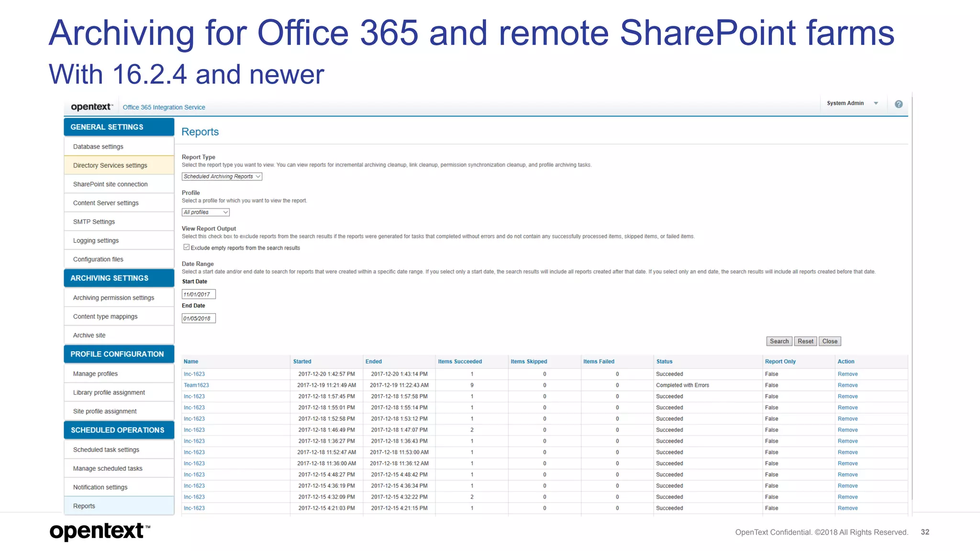Open Inc-1623 report started 2017-12-15 4:48:27 PM

tap(194, 474)
